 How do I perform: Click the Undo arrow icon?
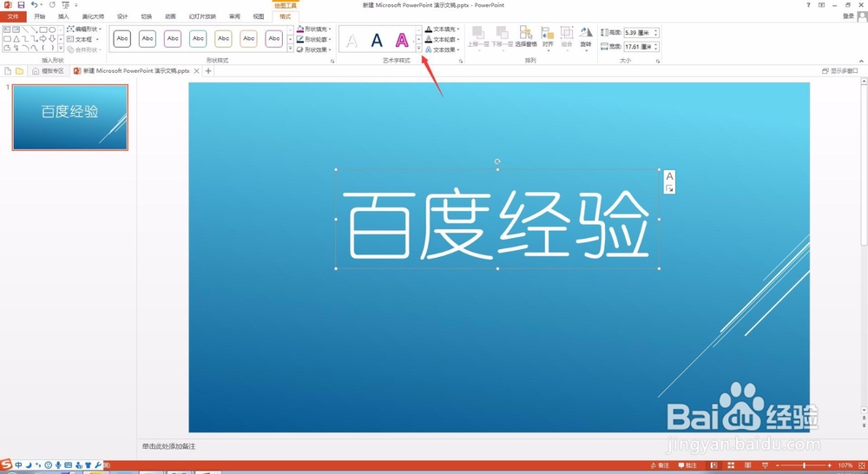click(x=35, y=4)
